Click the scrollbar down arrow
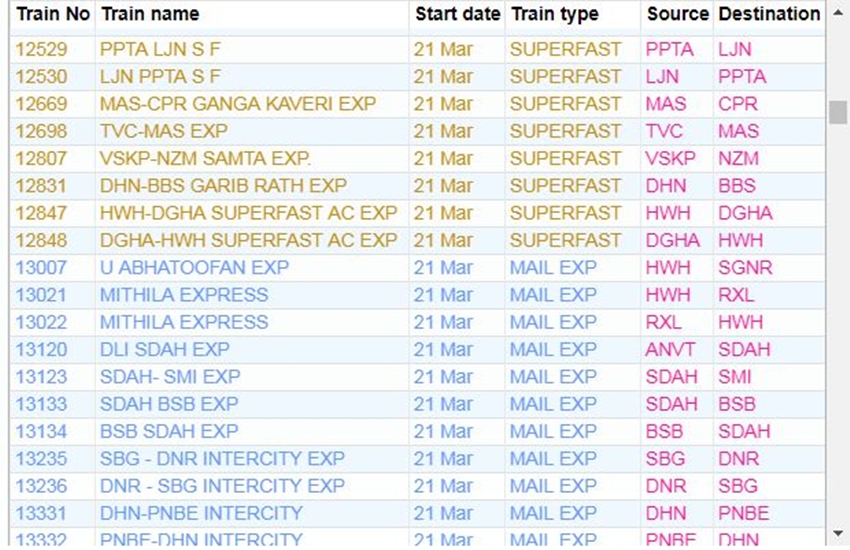This screenshot has width=850, height=550. tap(838, 535)
